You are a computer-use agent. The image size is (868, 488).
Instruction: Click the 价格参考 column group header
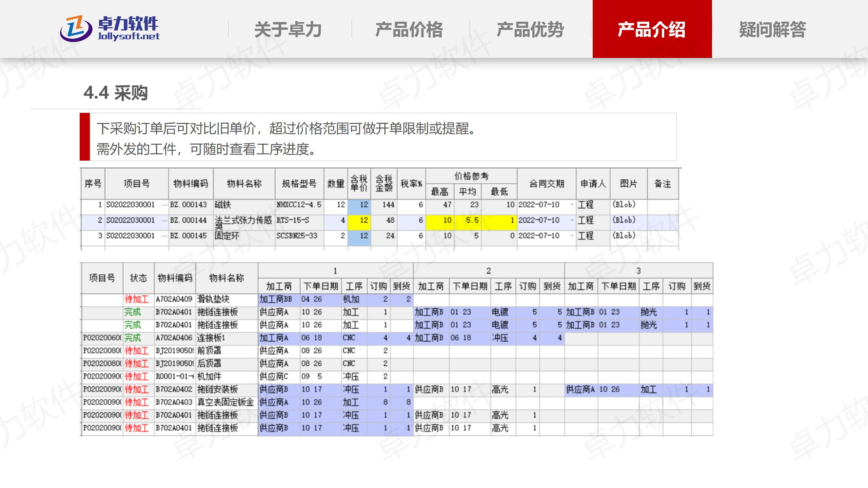(471, 176)
